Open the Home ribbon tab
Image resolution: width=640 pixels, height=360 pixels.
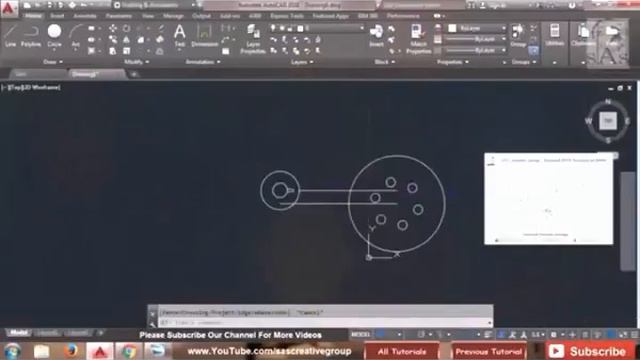pos(33,16)
